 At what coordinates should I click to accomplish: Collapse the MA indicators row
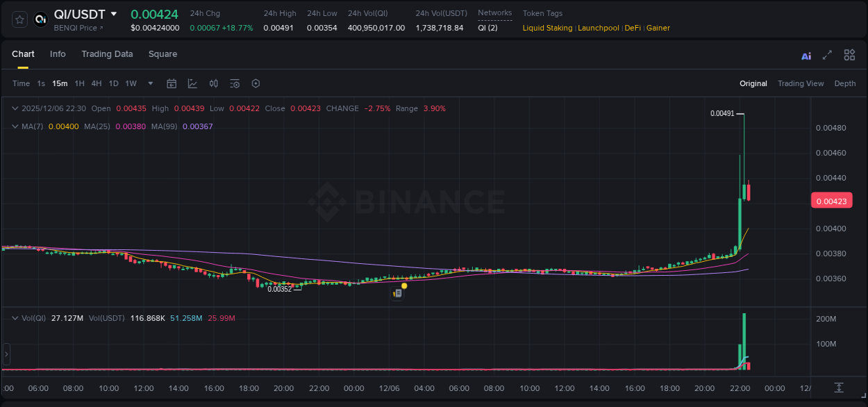[x=14, y=126]
